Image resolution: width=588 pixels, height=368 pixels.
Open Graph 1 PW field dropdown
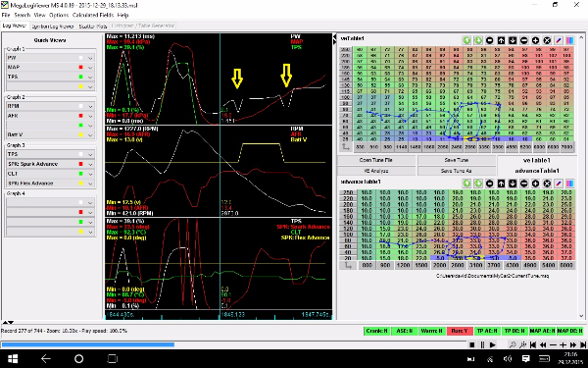tap(90, 58)
